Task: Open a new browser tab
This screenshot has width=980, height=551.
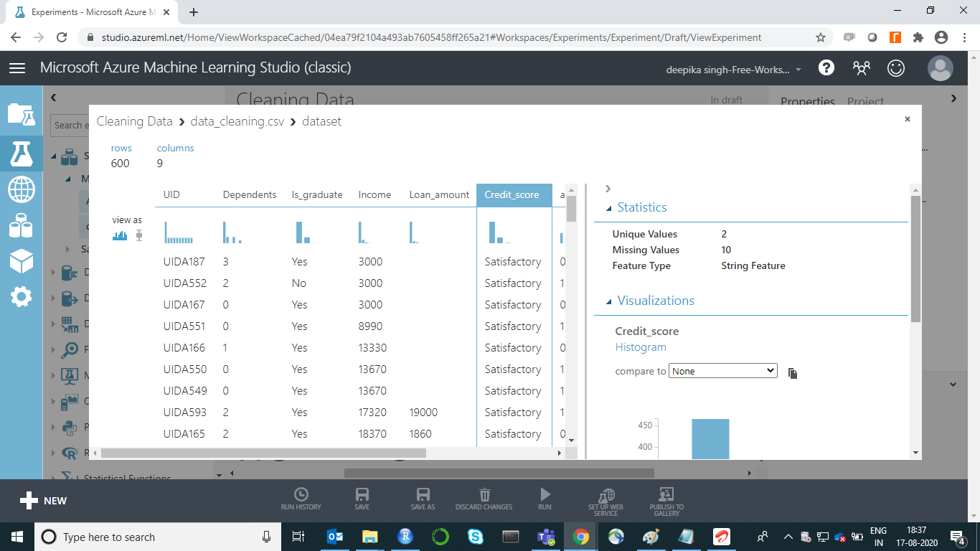Action: [x=194, y=12]
